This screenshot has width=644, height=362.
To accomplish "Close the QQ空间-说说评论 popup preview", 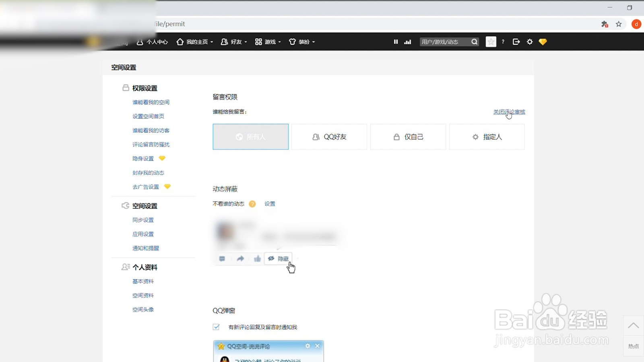I will coord(317,346).
